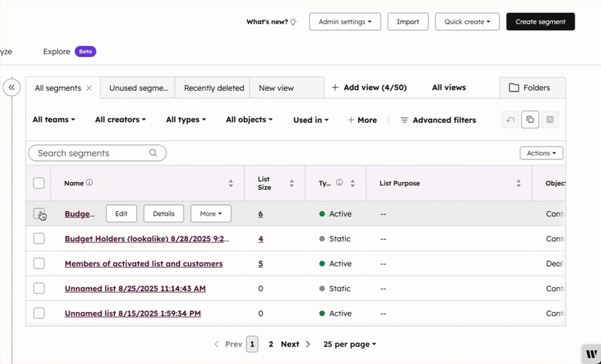Close the All segments tab with X
Image resolution: width=601 pixels, height=364 pixels.
coord(89,88)
